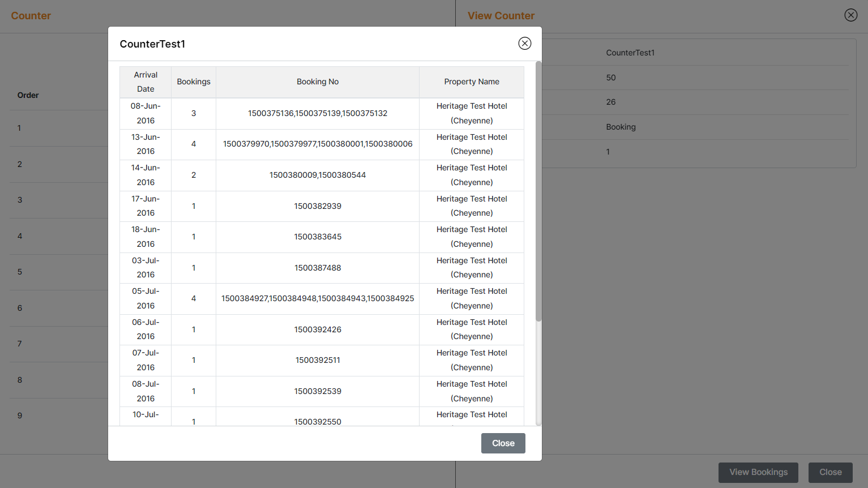
Task: Click the 13-Jun-2016 arrival date cell
Action: [x=146, y=144]
